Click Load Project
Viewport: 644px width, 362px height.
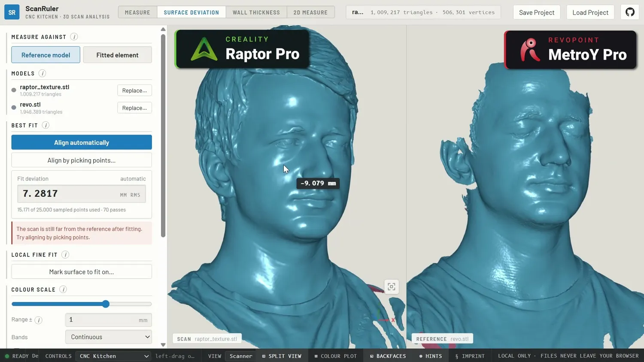(x=590, y=12)
